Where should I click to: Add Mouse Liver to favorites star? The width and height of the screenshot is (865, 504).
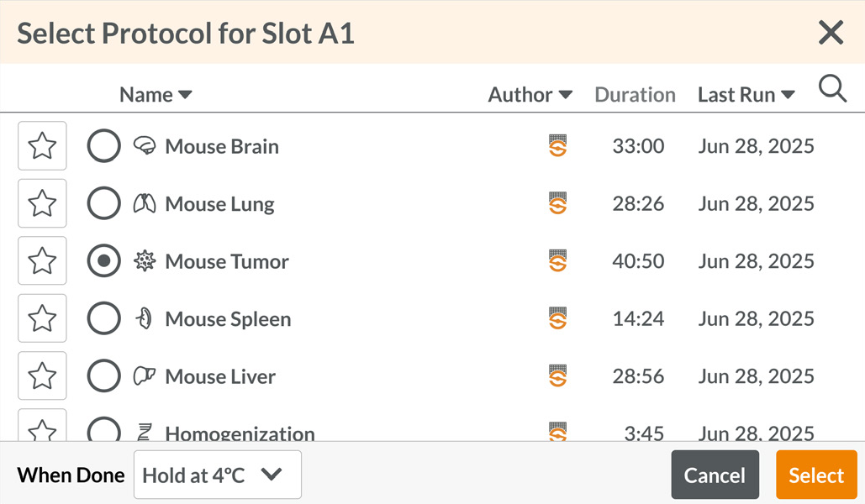tap(43, 375)
